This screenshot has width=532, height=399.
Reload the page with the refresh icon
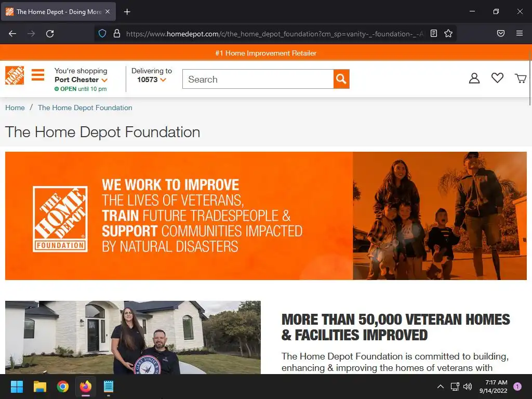(50, 34)
